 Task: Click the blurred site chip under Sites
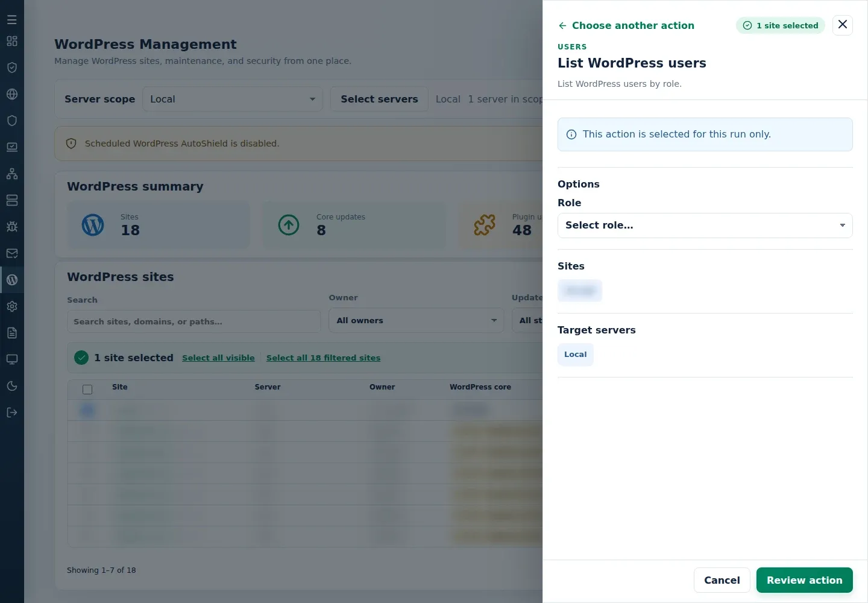point(580,291)
